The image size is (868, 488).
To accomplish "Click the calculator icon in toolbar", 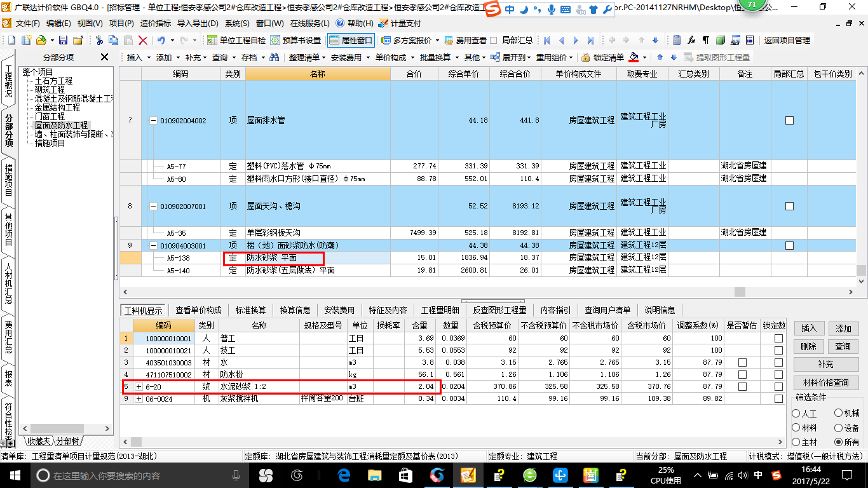I will [x=677, y=40].
